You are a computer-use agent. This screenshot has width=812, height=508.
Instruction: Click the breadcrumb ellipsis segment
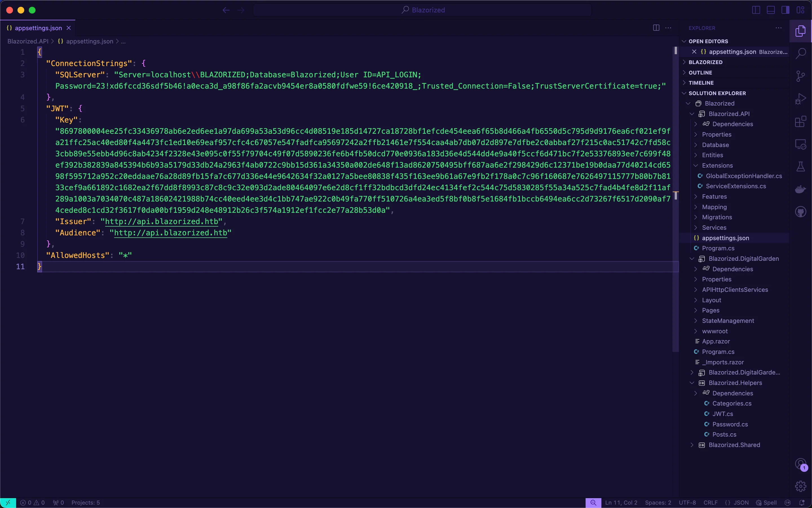tap(123, 41)
